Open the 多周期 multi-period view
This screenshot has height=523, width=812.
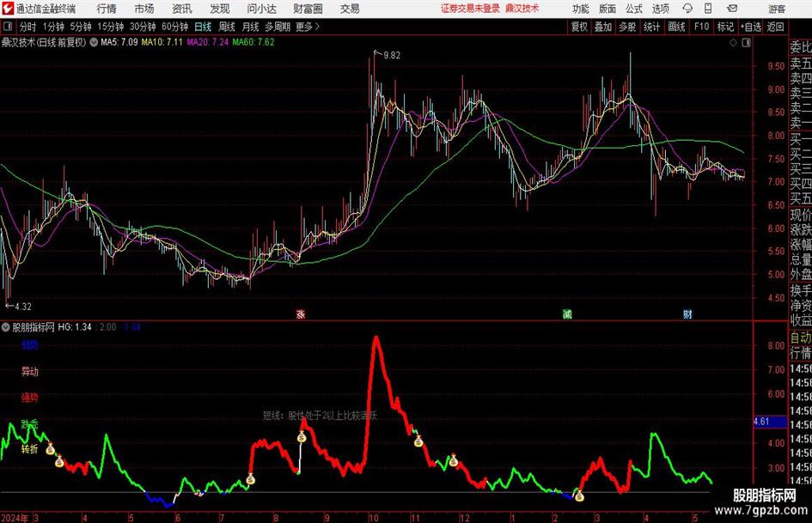[278, 27]
